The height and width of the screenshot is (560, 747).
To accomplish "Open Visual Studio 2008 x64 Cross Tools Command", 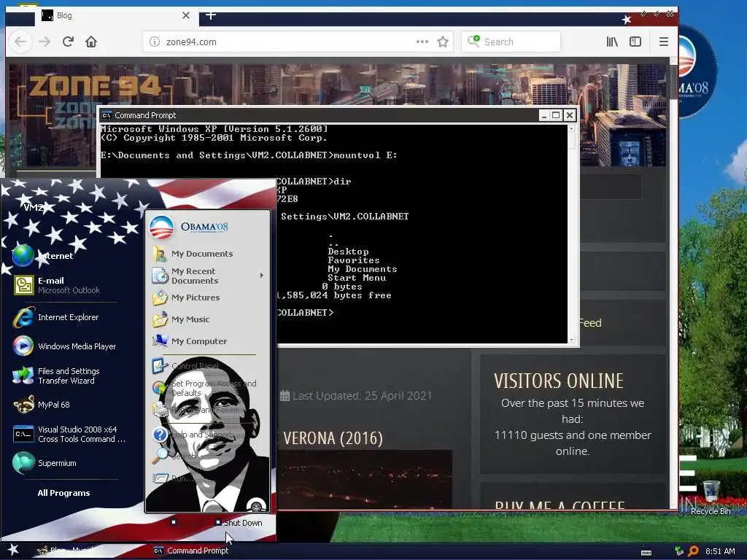I will (69, 435).
